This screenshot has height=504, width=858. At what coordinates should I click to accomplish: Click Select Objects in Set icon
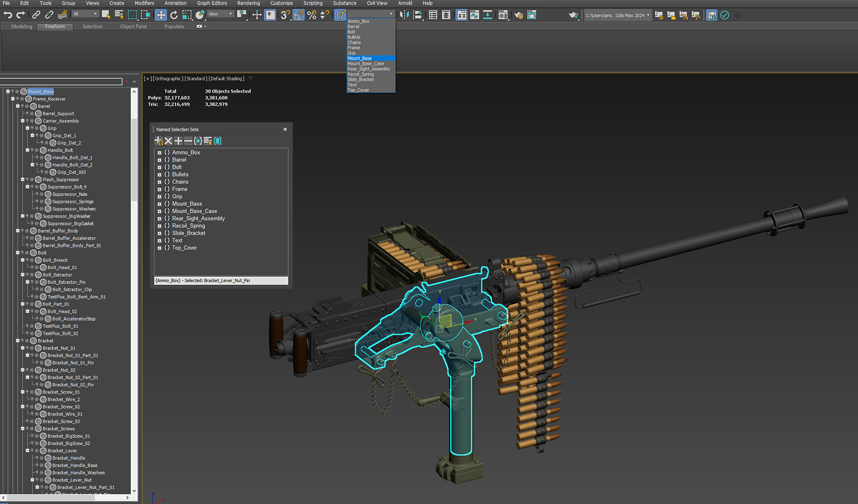[x=198, y=141]
